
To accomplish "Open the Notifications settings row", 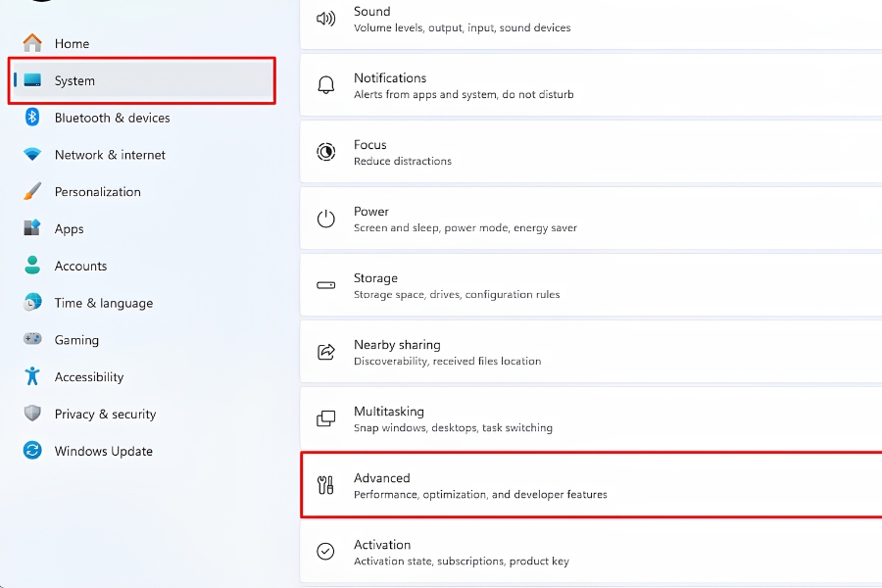I will (x=591, y=85).
